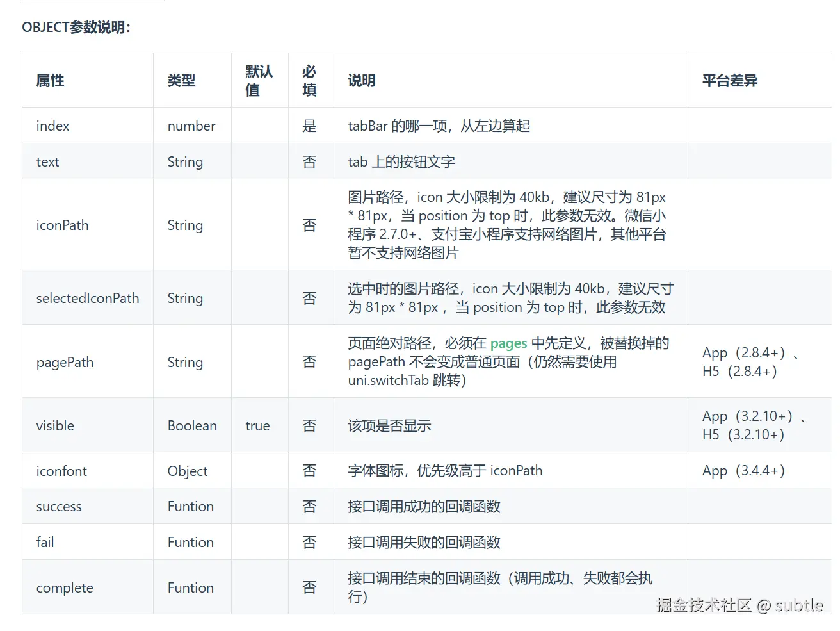Click "Funtion" in the complete row
Screen dimensions: 840x631
click(191, 588)
